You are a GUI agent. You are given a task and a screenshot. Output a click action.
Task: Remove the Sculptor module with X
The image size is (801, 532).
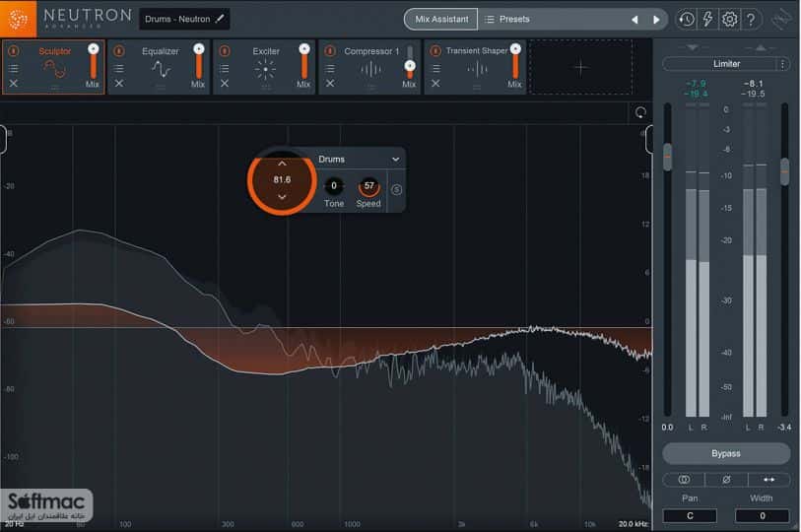coord(14,83)
